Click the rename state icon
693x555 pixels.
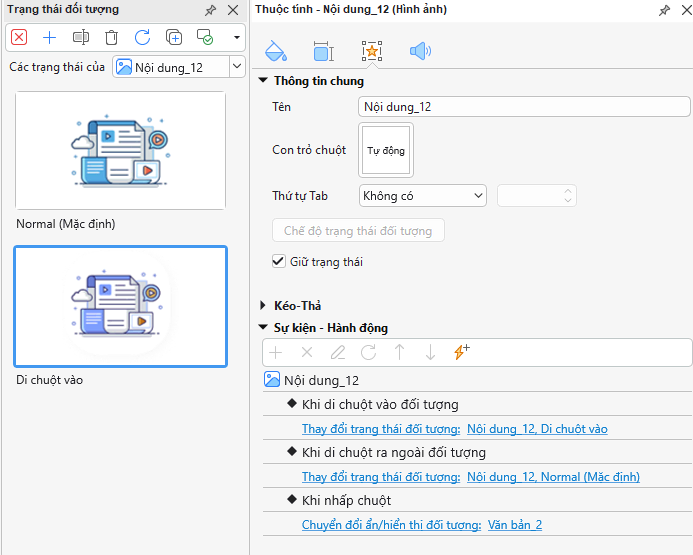point(81,38)
